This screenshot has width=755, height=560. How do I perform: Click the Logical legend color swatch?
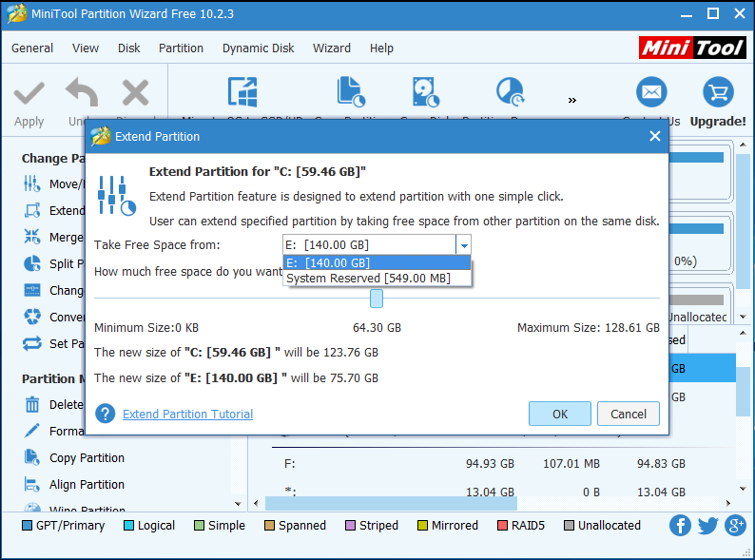[x=128, y=526]
